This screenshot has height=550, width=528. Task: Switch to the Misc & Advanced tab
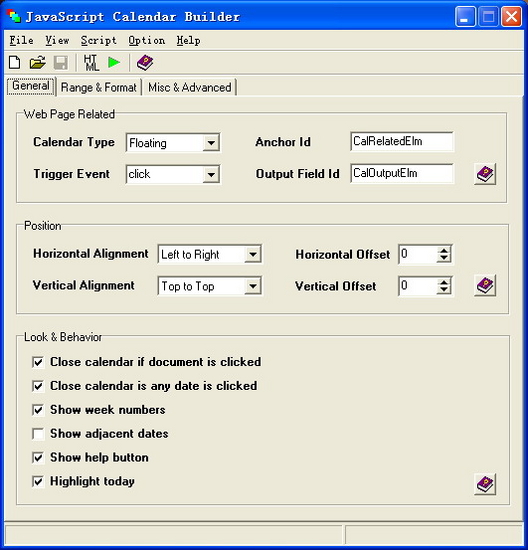click(189, 87)
